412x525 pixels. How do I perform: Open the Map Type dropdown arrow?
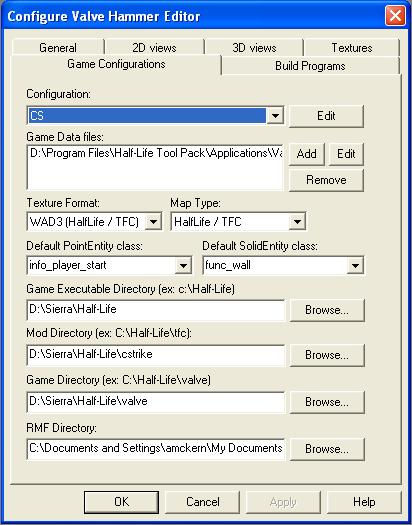click(x=297, y=222)
